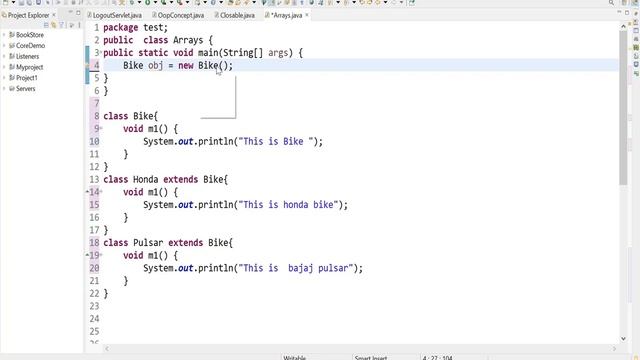Click the Smart Insert status field
This screenshot has width=640, height=360.
[371, 358]
